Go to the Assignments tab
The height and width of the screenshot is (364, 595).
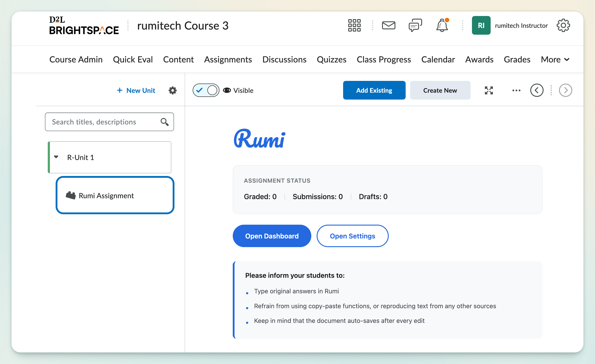[x=228, y=60]
